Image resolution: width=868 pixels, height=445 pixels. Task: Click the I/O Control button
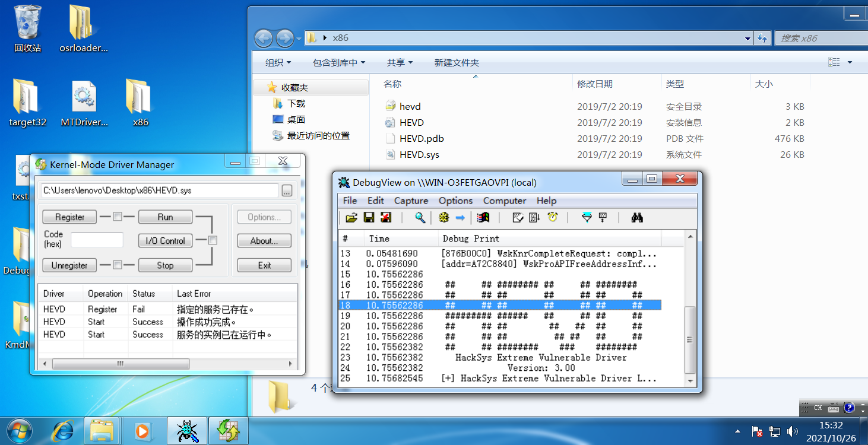click(165, 241)
